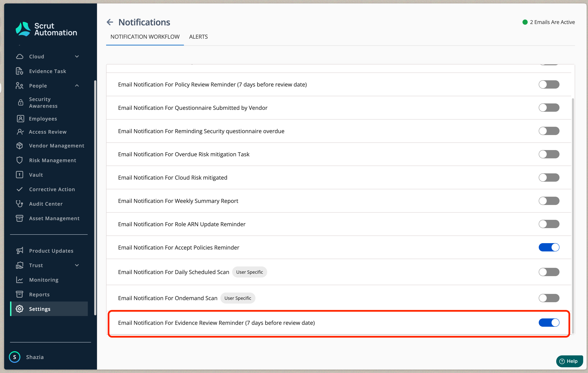Switch on Weekly Summary Report toggle
The height and width of the screenshot is (373, 588).
(x=549, y=201)
